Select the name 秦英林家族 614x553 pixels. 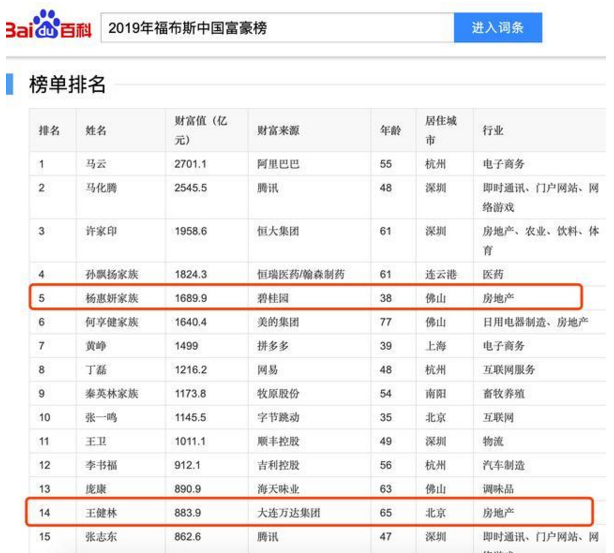click(x=112, y=394)
